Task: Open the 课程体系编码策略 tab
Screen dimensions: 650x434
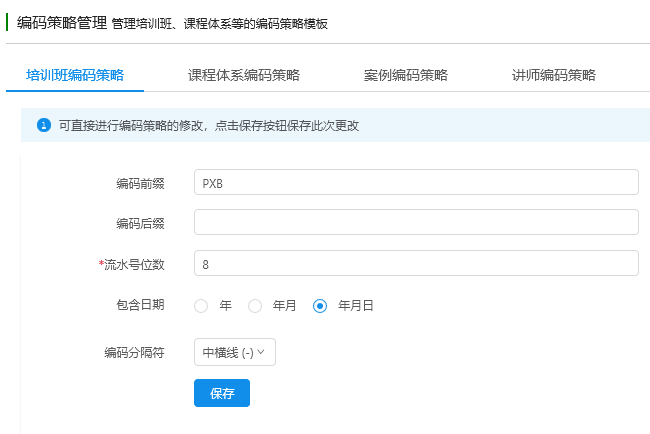Action: tap(244, 75)
